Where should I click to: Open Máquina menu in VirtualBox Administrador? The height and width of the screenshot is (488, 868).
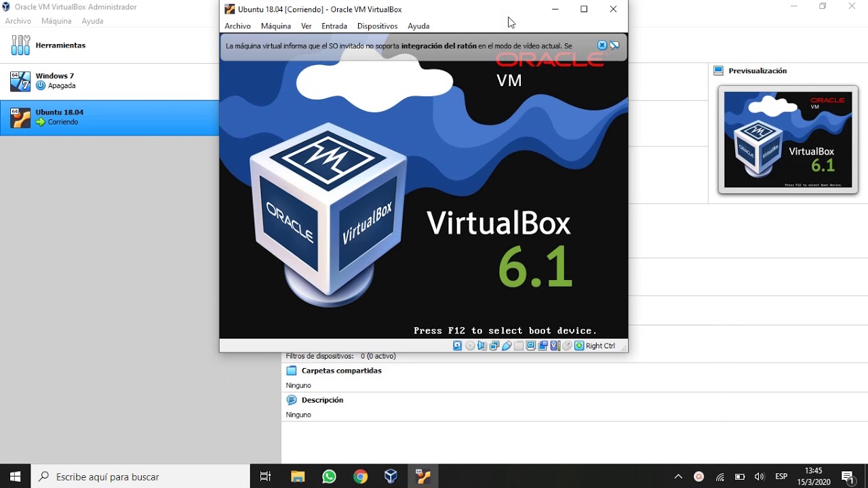coord(56,21)
